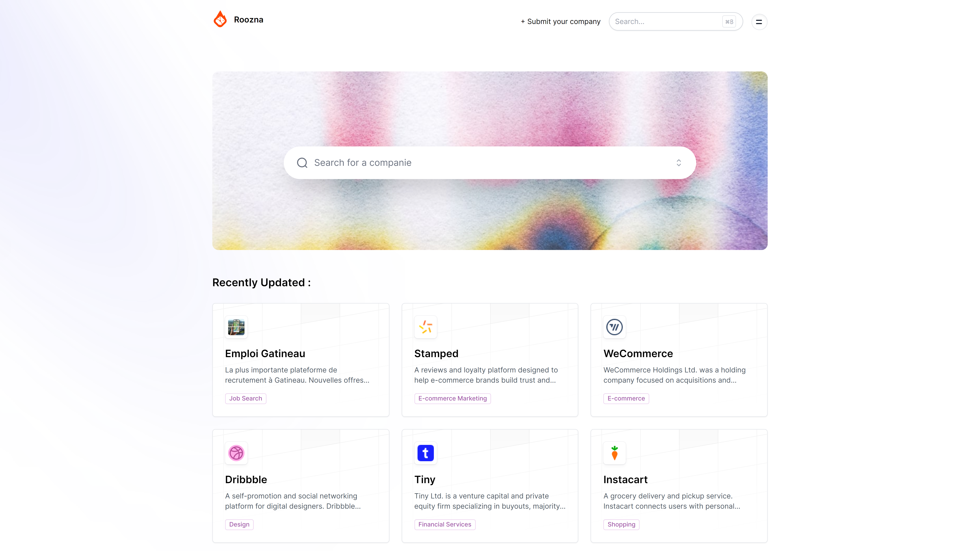Select the Financial Services tag
980x551 pixels.
click(445, 524)
